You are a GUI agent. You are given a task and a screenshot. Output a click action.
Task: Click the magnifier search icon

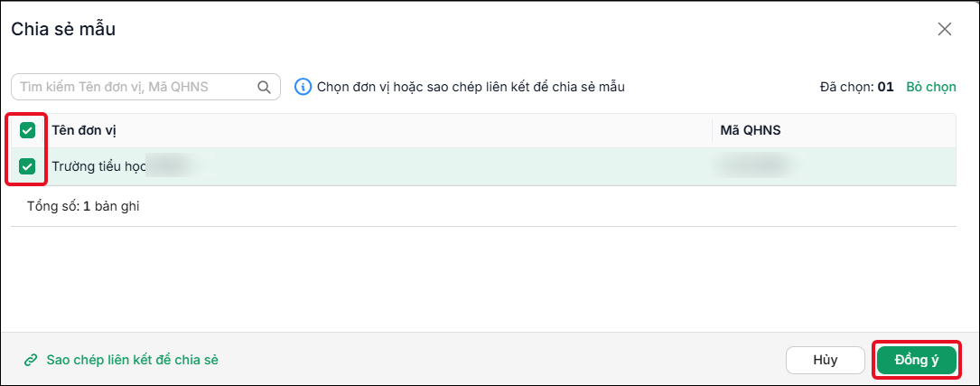click(265, 87)
